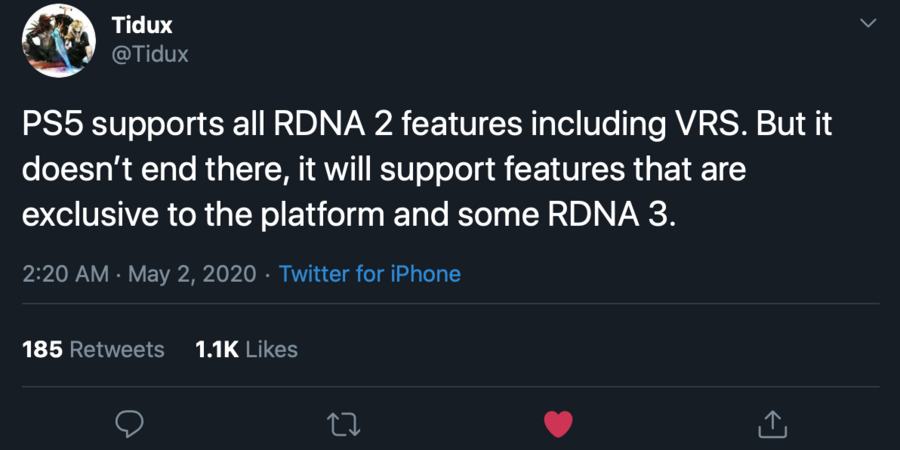The width and height of the screenshot is (900, 450).
Task: Unlike the tweet with the red heart
Action: click(558, 424)
